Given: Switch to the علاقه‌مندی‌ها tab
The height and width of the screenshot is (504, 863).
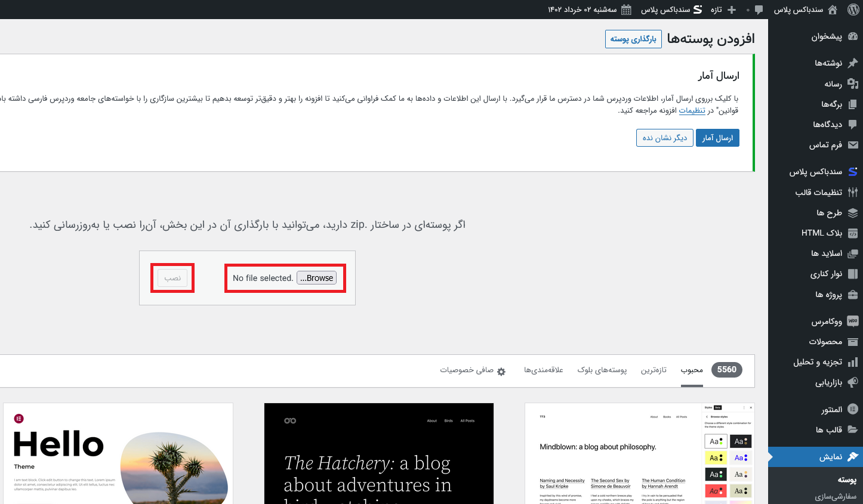Looking at the screenshot, I should [544, 370].
